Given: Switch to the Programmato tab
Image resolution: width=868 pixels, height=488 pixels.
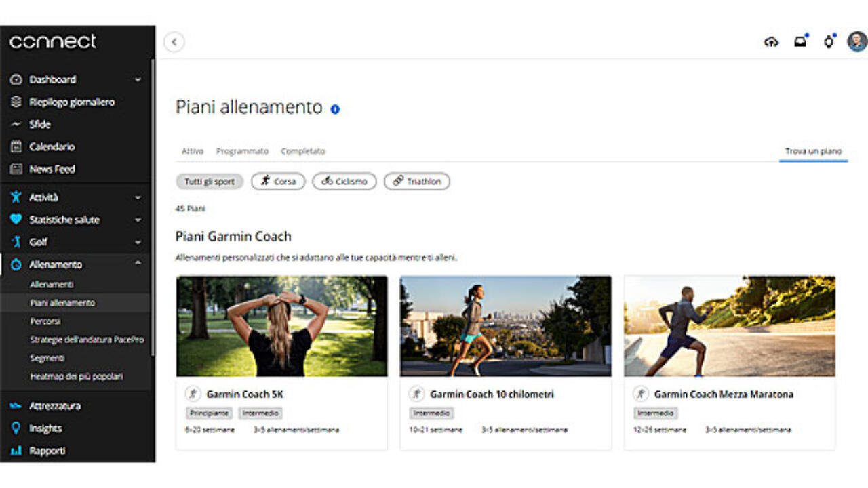Looking at the screenshot, I should coord(242,151).
